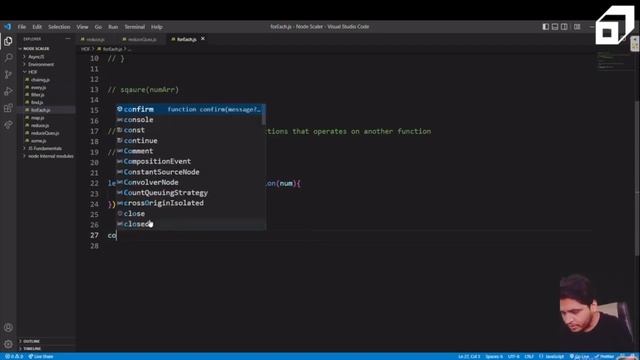
Task: Choose the continue keyword suggestion
Action: click(x=189, y=141)
